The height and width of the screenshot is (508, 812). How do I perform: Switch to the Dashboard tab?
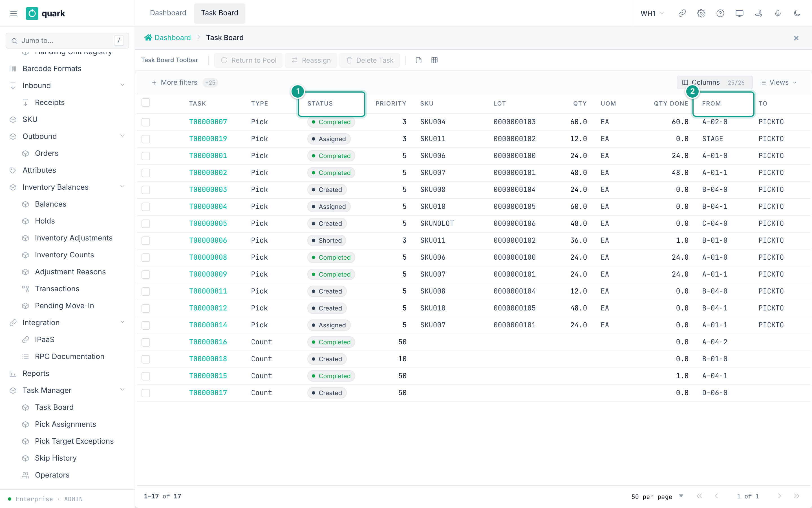168,13
